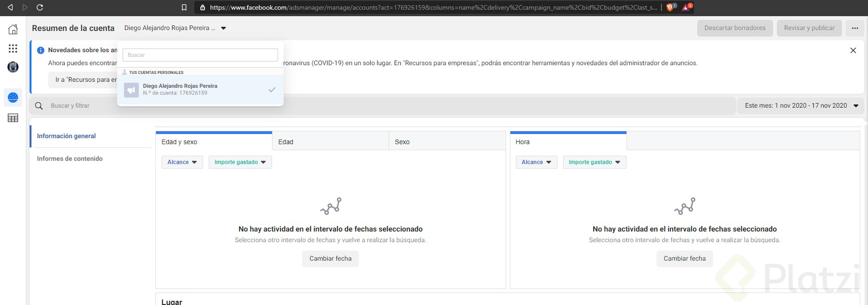Click the megaphone icon of the account entry
868x305 pixels.
[131, 90]
